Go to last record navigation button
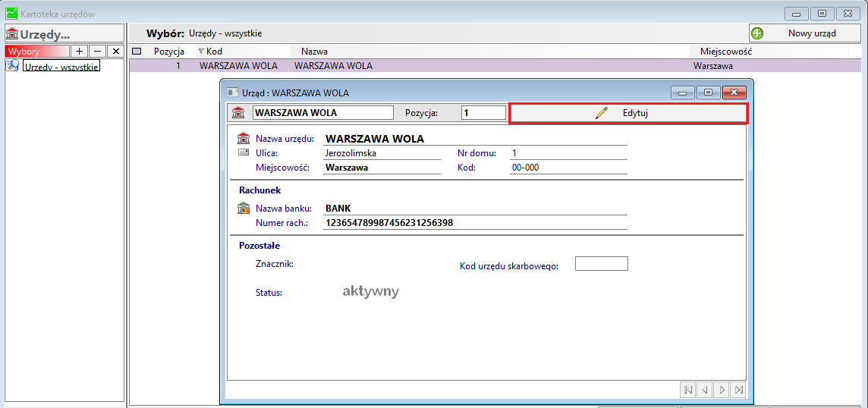The image size is (868, 408). pos(738,390)
